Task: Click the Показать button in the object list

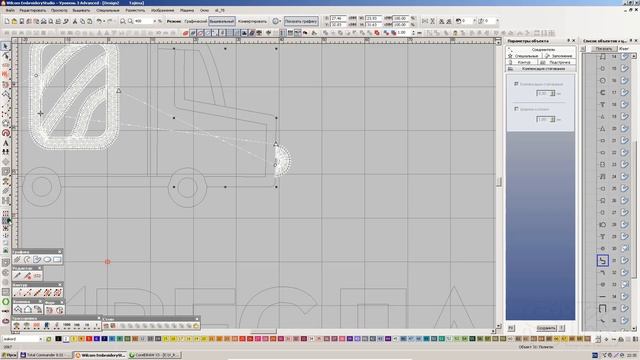Action: pyautogui.click(x=604, y=49)
